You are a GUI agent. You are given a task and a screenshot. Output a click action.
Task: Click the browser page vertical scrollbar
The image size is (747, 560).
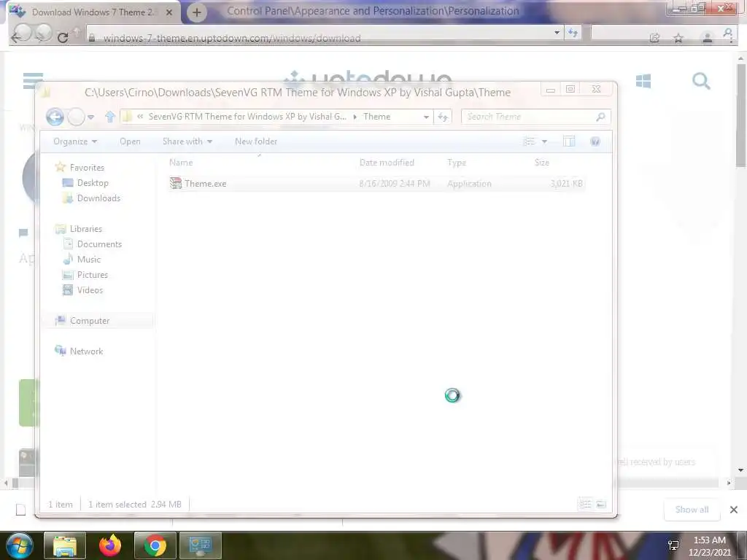click(x=741, y=114)
